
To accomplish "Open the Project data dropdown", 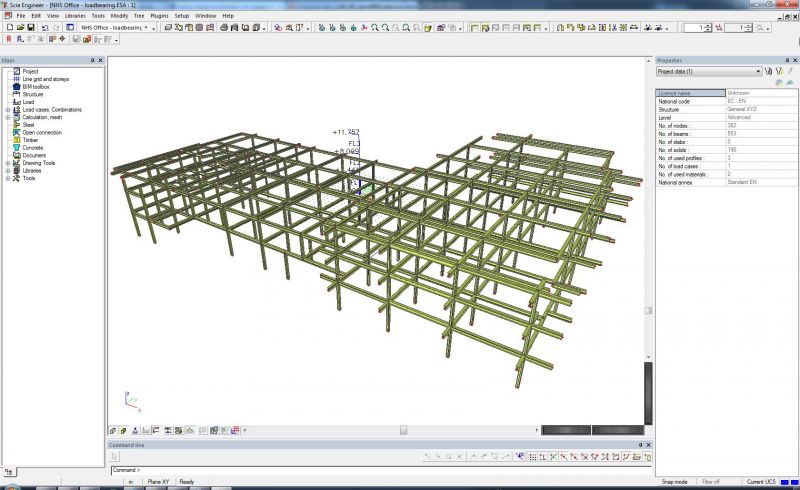I will (x=758, y=72).
